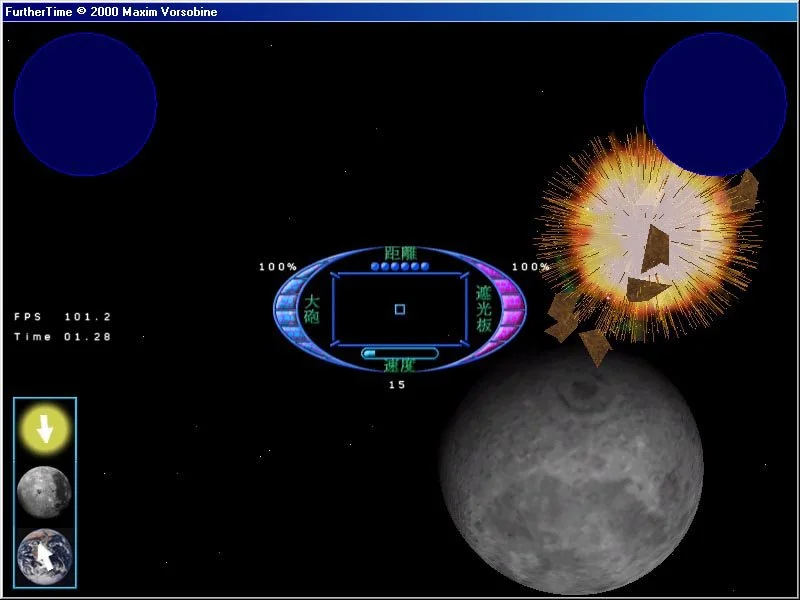Click the blue circle in the top-right corner
Viewport: 800px width, 600px height.
point(714,104)
